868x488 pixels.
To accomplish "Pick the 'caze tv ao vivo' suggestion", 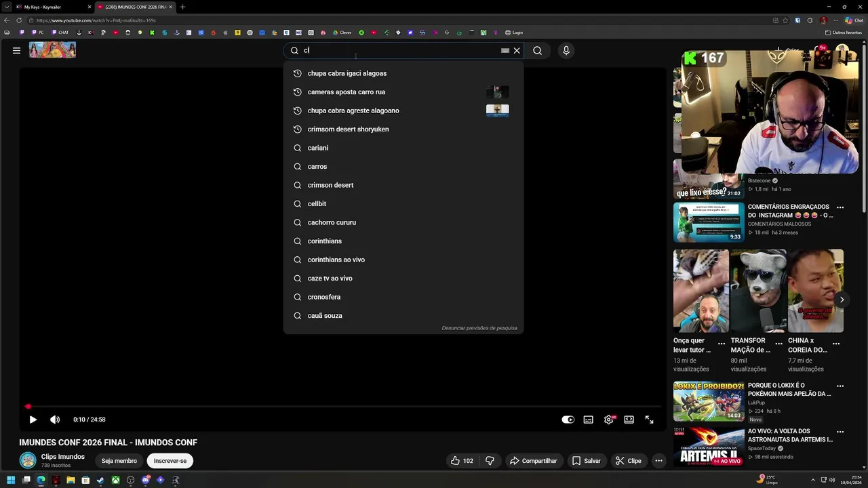I will click(403, 278).
